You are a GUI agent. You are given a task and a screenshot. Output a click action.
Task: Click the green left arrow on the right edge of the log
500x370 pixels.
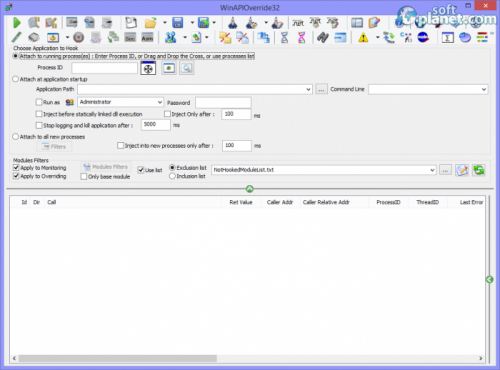(x=489, y=279)
